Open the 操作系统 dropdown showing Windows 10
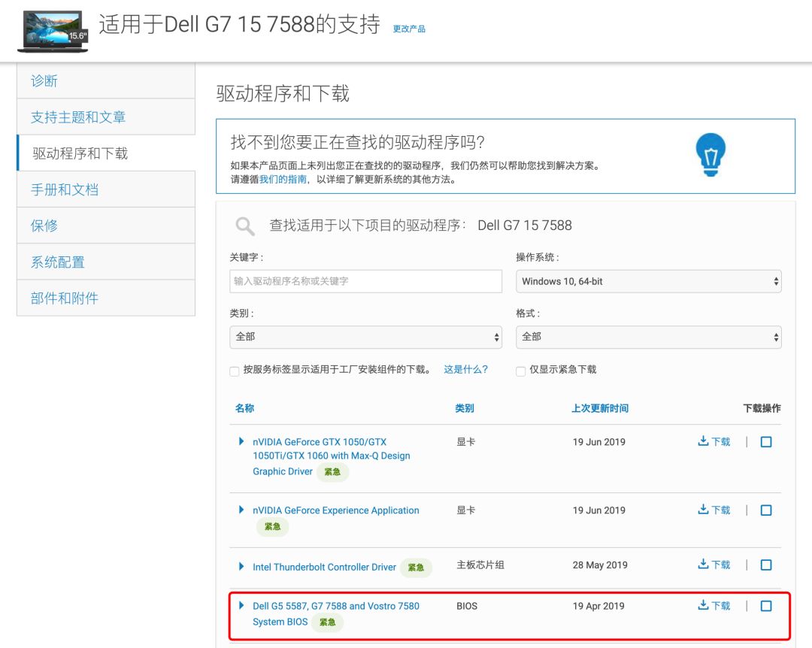The image size is (812, 648). (648, 280)
